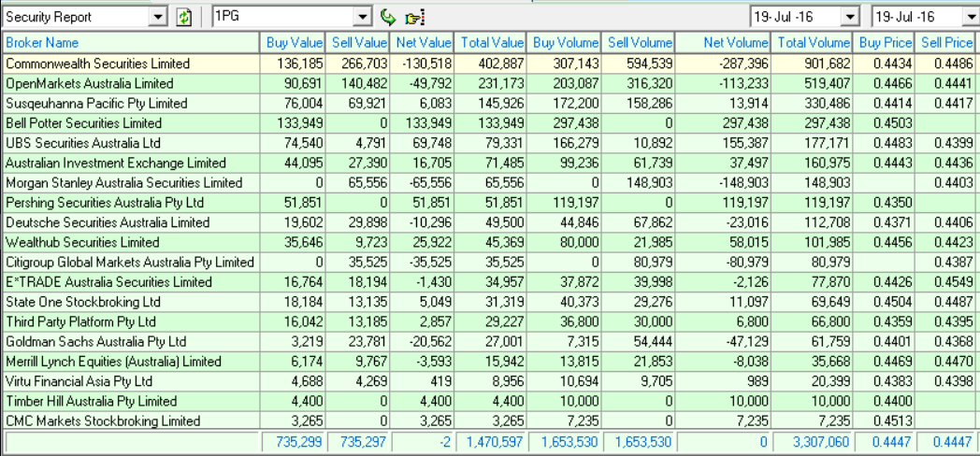Select OpenMarkets Australia Limited row
Screen dimensions: 980x456
coord(490,83)
